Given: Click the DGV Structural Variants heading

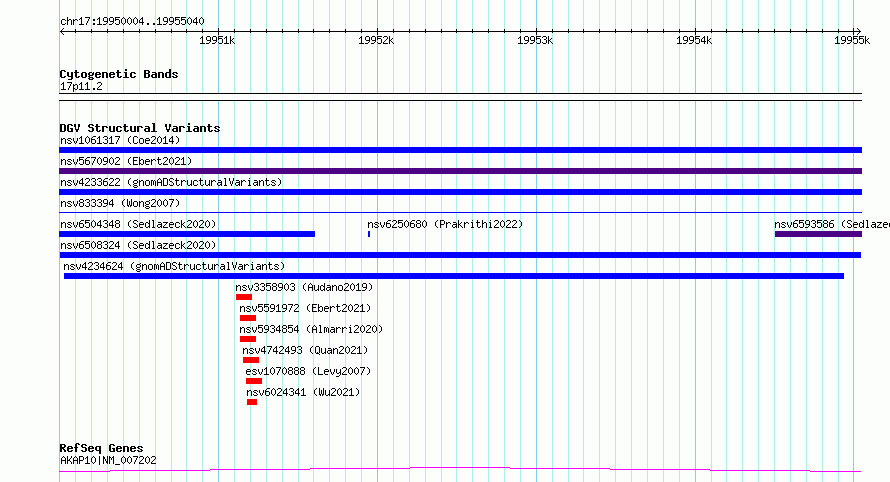Looking at the screenshot, I should [140, 128].
